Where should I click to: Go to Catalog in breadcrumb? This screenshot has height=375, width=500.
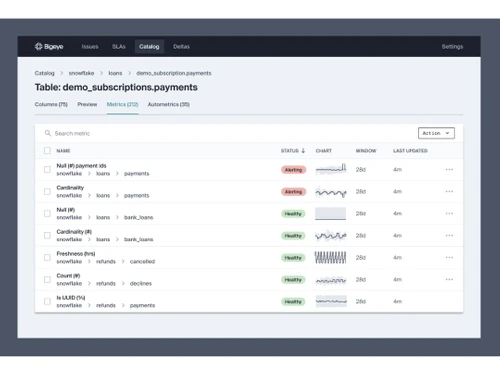[44, 73]
